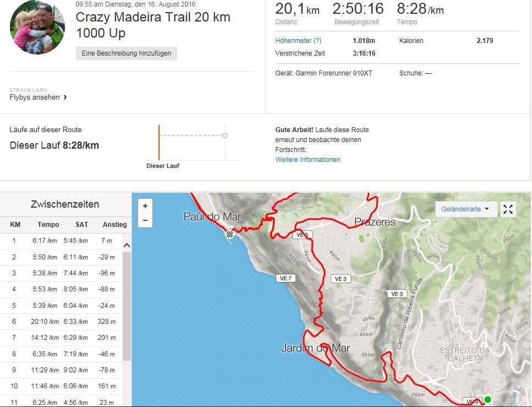This screenshot has width=532, height=407.
Task: Click Eine Beschreibung hinzufügen button
Action: (127, 53)
